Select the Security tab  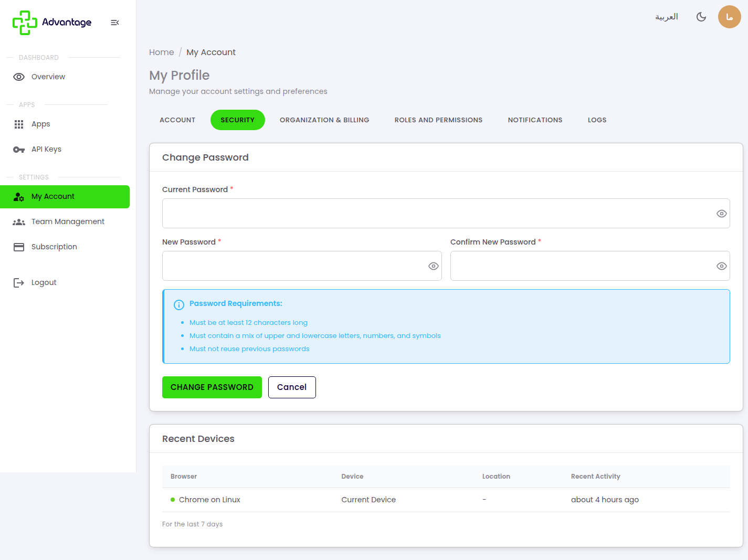tap(238, 120)
